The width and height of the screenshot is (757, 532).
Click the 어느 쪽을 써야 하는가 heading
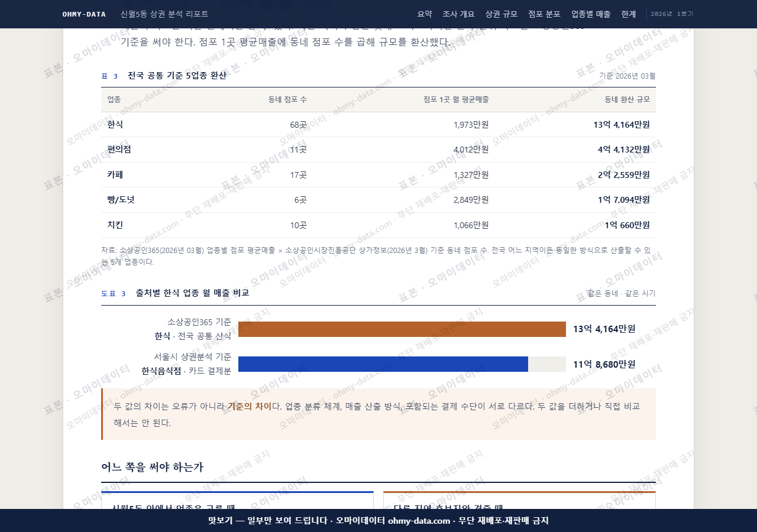(152, 468)
